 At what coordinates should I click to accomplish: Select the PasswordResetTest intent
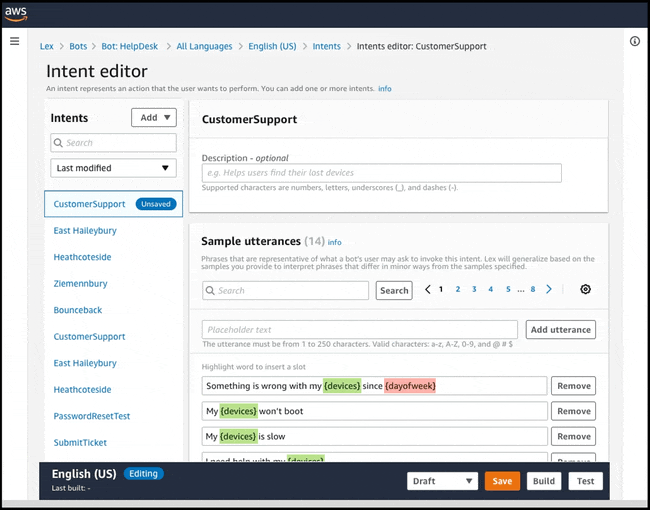click(92, 416)
